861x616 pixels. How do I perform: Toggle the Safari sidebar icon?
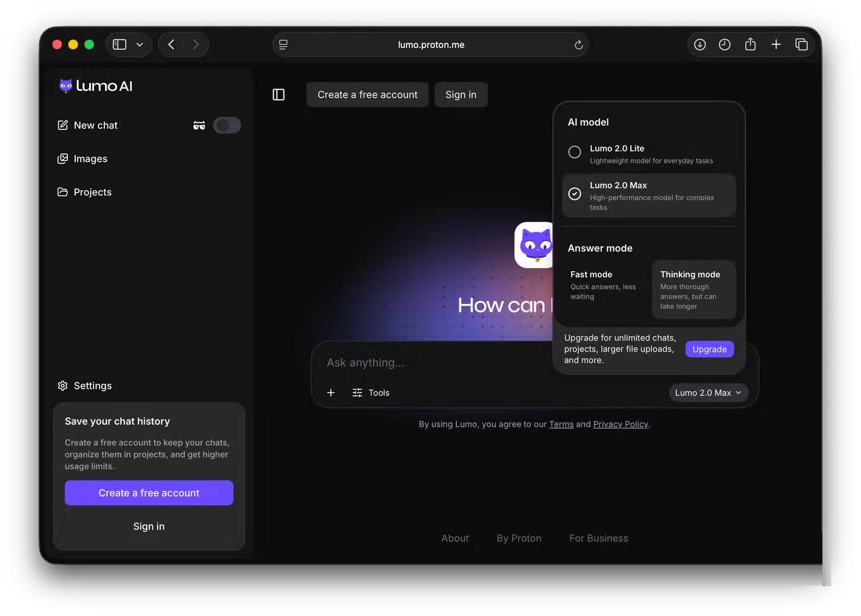[x=120, y=44]
